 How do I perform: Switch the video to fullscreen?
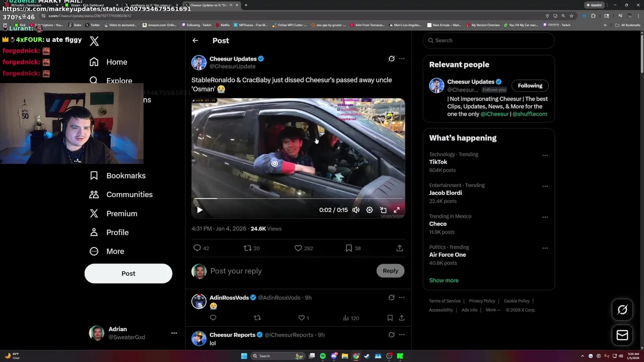pyautogui.click(x=396, y=210)
